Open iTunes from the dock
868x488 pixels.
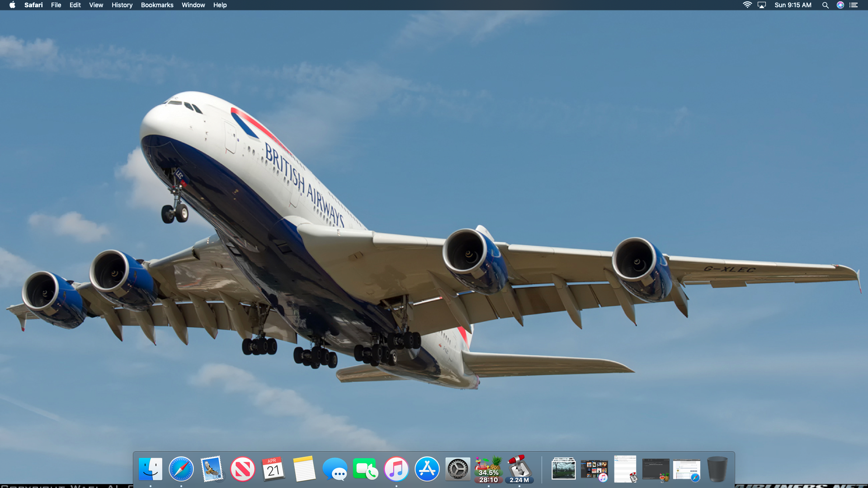[396, 469]
